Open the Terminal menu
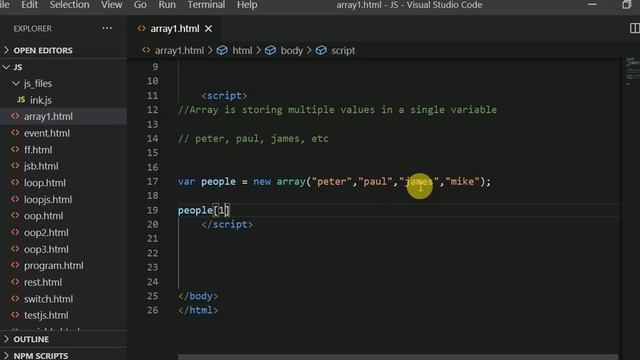640x360 pixels. [x=206, y=5]
